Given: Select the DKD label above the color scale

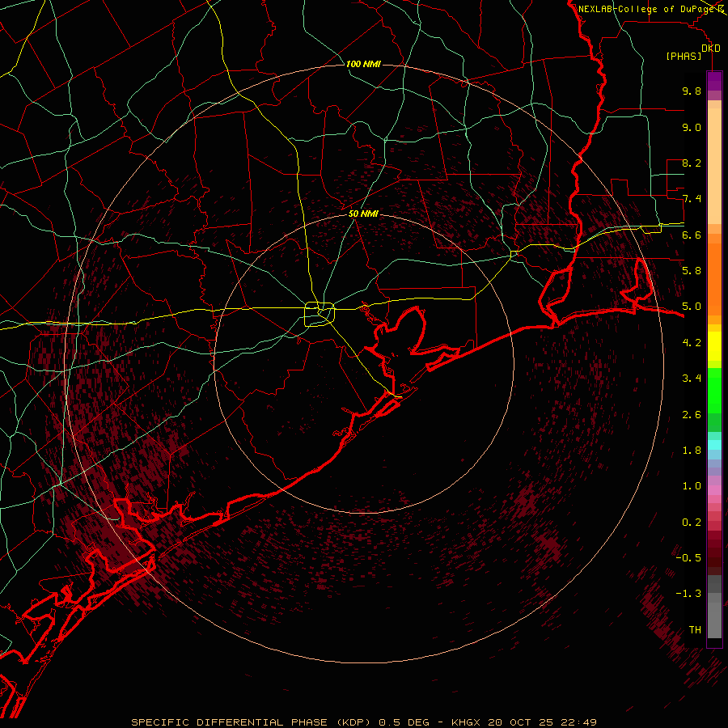Looking at the screenshot, I should pyautogui.click(x=711, y=48).
